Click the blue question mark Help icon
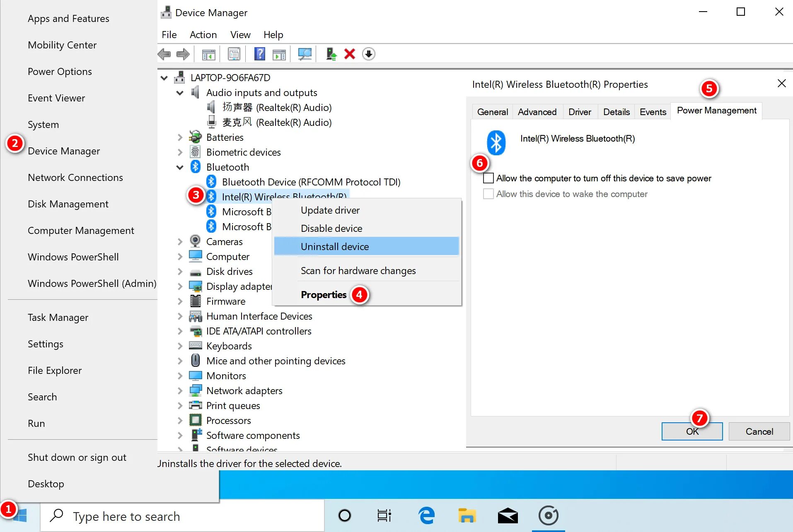 tap(260, 54)
